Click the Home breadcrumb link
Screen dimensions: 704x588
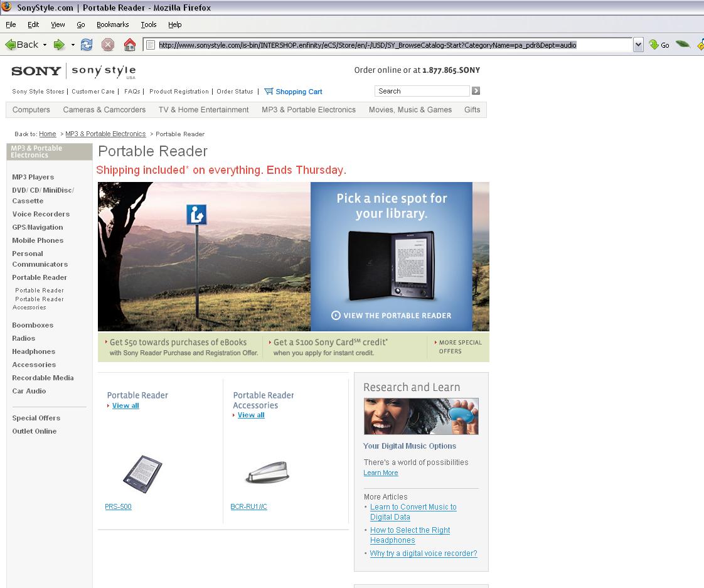point(48,134)
